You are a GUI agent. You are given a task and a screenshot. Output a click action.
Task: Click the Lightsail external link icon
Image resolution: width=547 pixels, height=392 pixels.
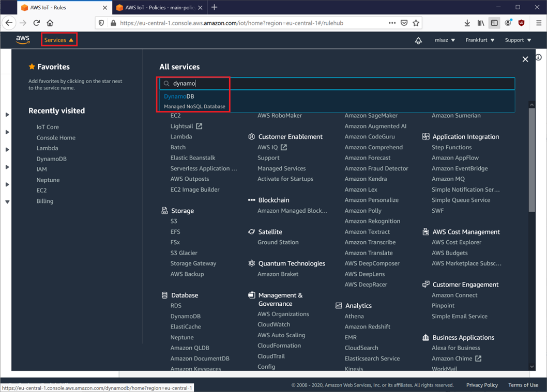point(199,126)
